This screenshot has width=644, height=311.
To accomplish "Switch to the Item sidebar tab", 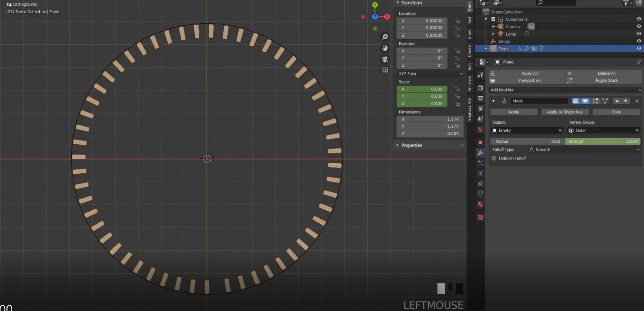I will tap(470, 6).
